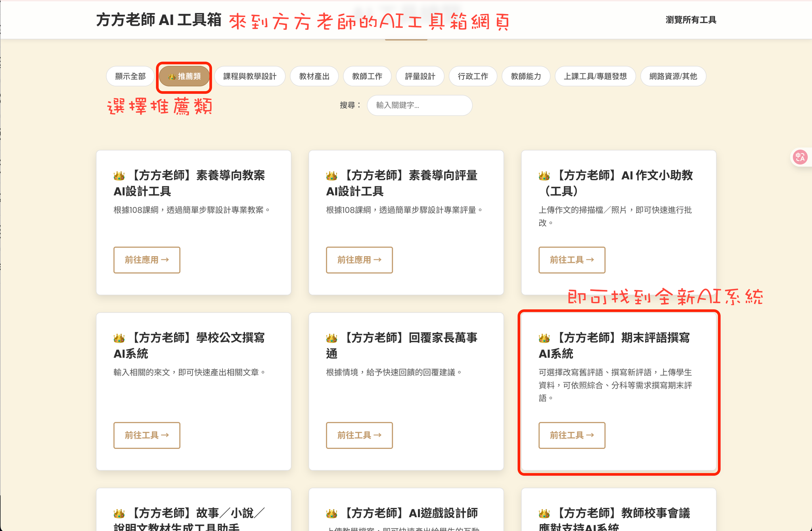
Task: Select the 行政工作 category filter
Action: coord(473,76)
